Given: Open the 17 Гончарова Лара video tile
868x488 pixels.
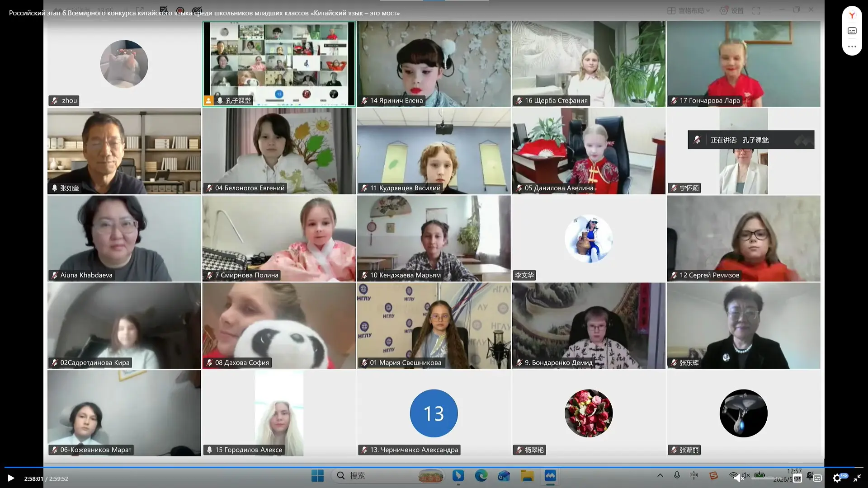Looking at the screenshot, I should pyautogui.click(x=743, y=64).
